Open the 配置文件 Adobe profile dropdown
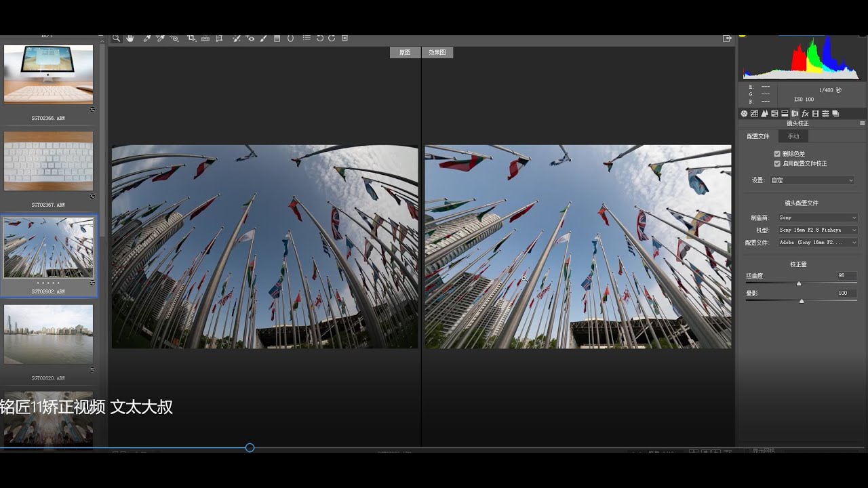868x488 pixels. tap(817, 242)
